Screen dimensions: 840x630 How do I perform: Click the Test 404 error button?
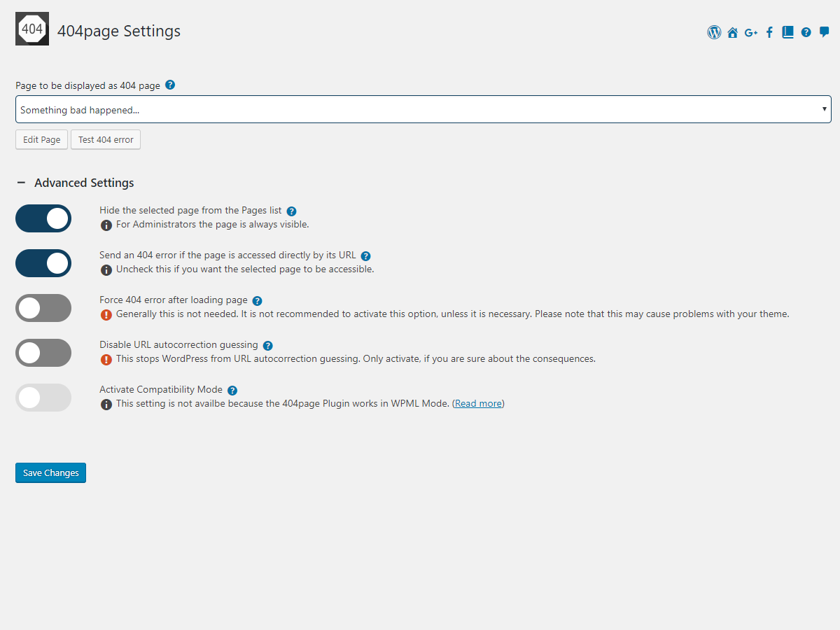(x=106, y=139)
